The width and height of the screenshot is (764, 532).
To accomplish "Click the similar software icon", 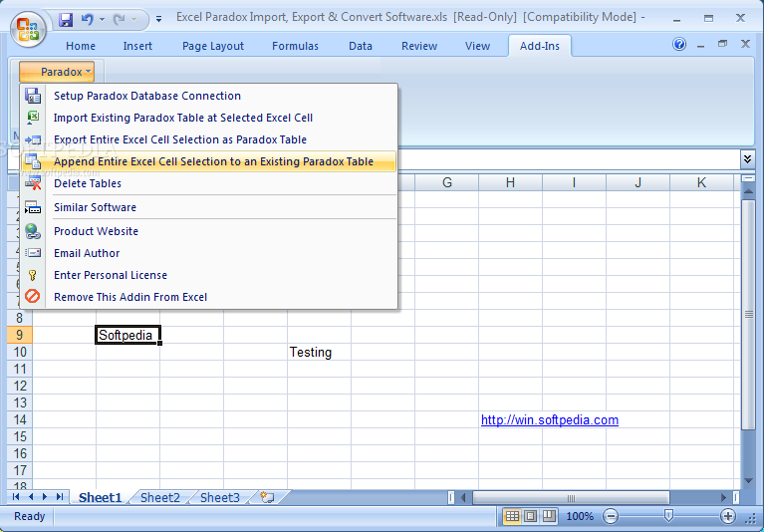I will coord(33,207).
